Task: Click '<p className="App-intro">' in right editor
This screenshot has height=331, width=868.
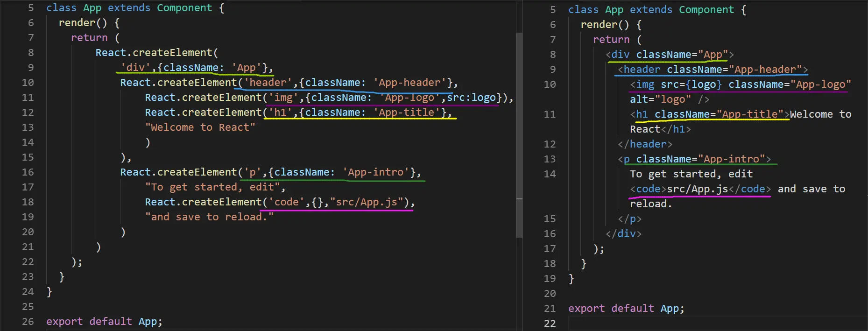Action: (x=694, y=159)
